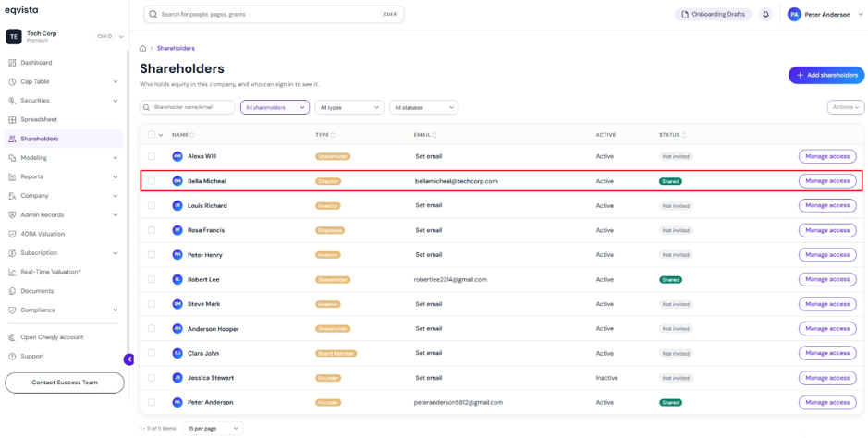Screen dimensions: 868x438
Task: Open the Onboarding Drafts button
Action: [x=713, y=15]
